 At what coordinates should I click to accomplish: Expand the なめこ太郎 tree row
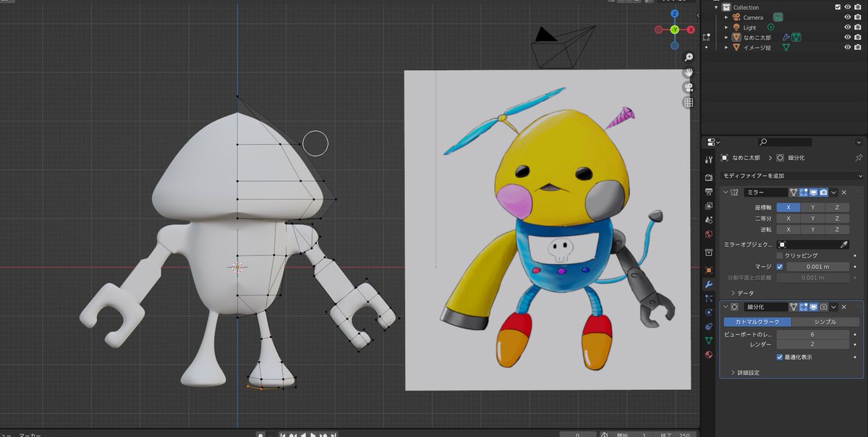tap(727, 37)
